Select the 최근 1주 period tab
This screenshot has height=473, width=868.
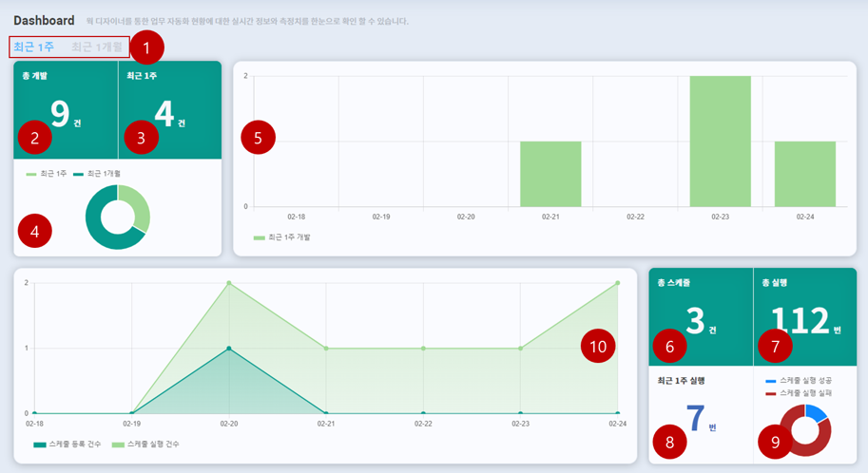[x=34, y=47]
